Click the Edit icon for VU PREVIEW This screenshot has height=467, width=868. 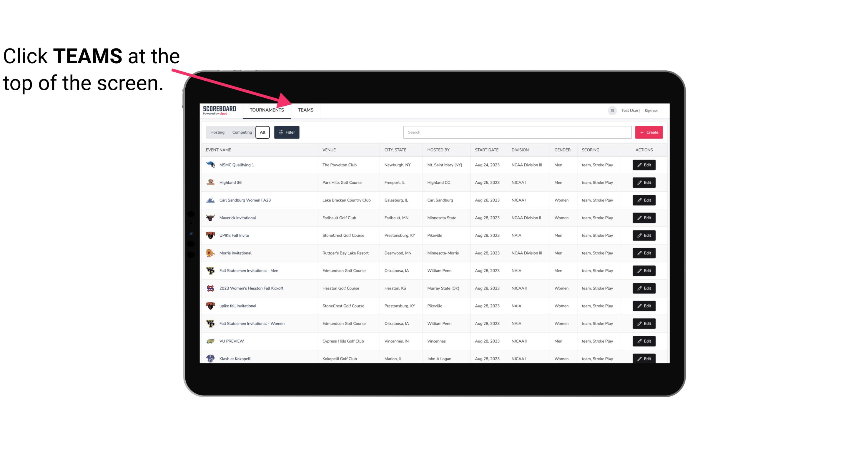click(643, 340)
